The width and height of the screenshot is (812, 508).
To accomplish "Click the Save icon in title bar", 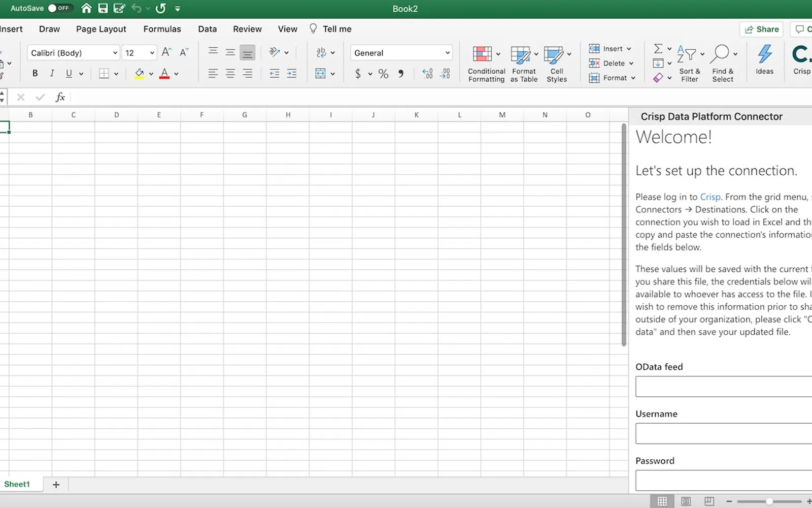I will [103, 8].
